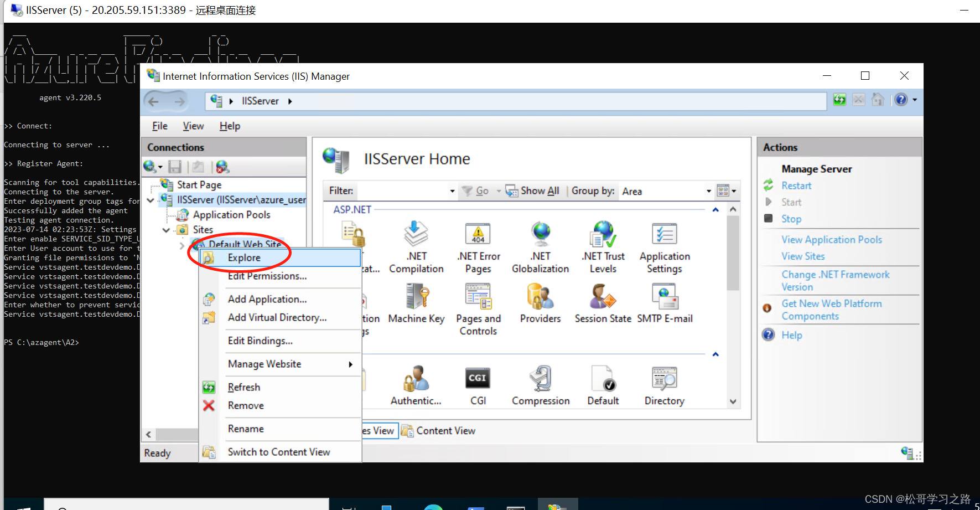
Task: Click inside the Filter text field
Action: (402, 191)
